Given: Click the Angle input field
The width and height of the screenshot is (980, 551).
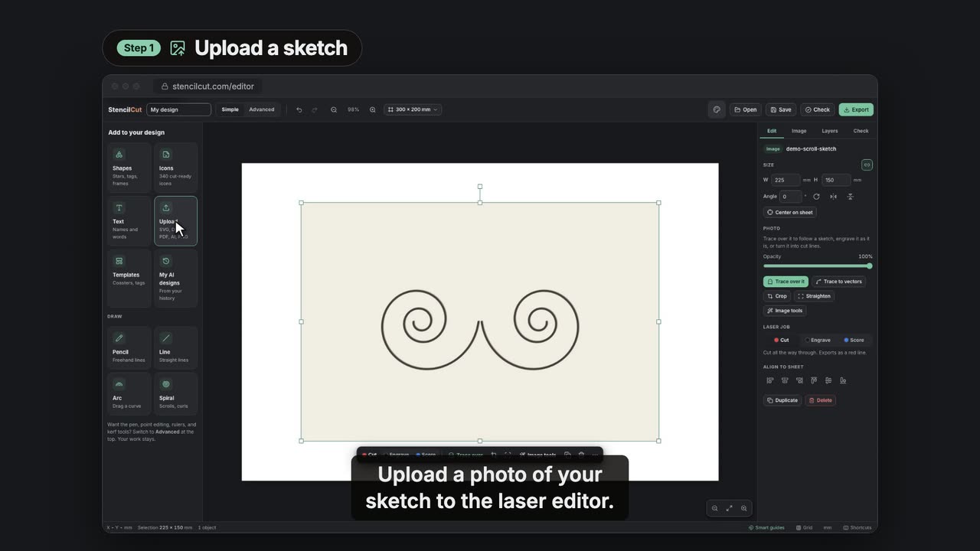Looking at the screenshot, I should (791, 197).
